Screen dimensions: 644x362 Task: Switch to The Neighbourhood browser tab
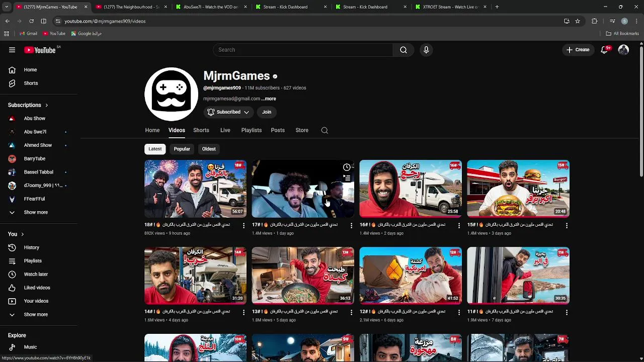pos(131,7)
